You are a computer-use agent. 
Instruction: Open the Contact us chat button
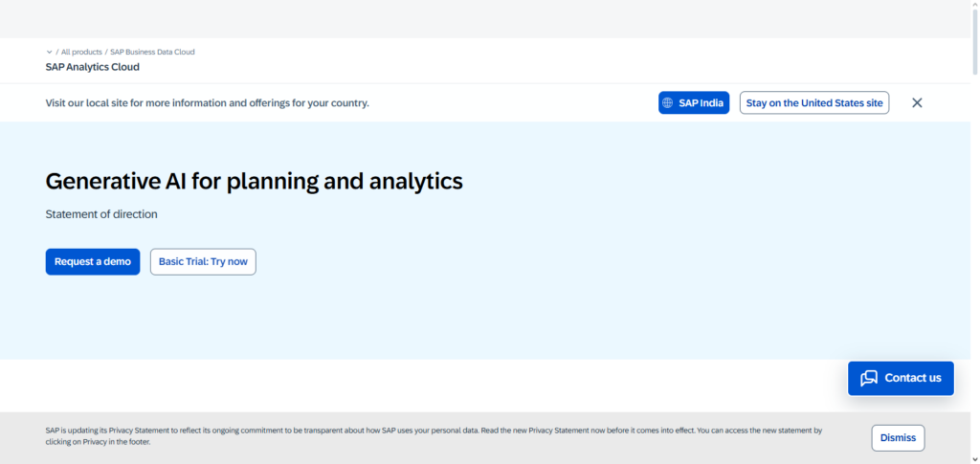[901, 379]
